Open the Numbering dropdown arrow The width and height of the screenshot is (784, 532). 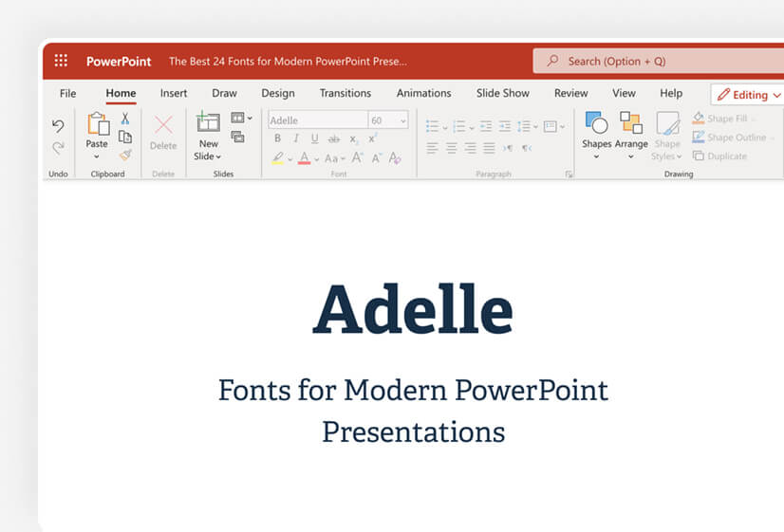(x=472, y=128)
